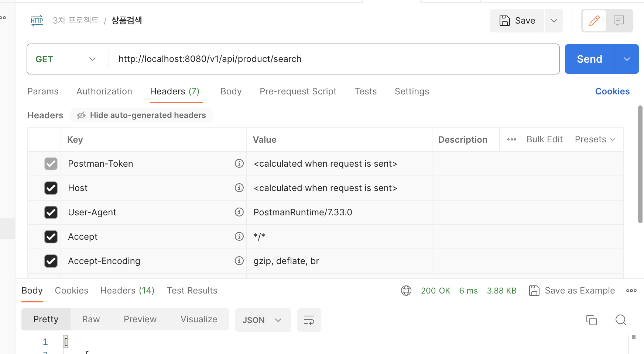This screenshot has height=354, width=644.
Task: Copy the response body with copy icon
Action: (x=591, y=320)
